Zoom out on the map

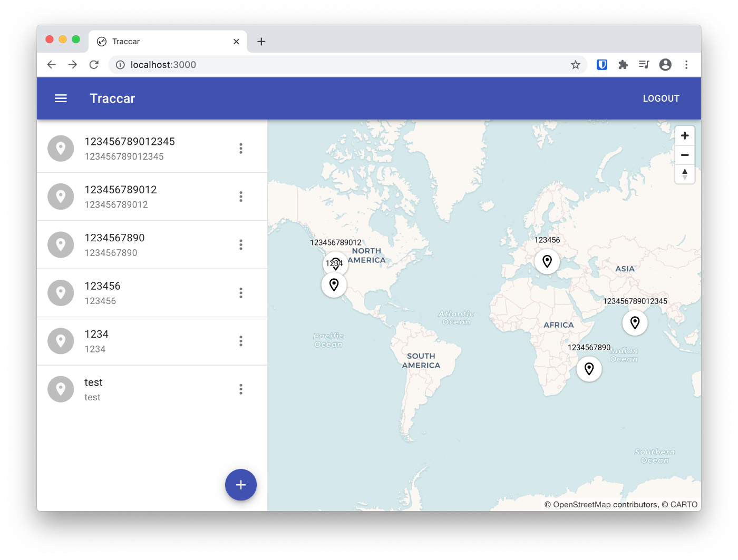[685, 155]
